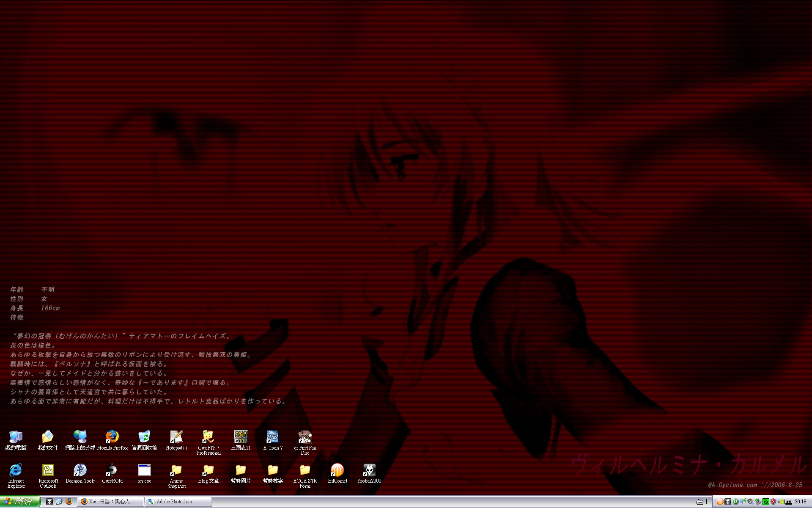Select the foobar2000 desktop shortcut
812x508 pixels.
tap(369, 473)
